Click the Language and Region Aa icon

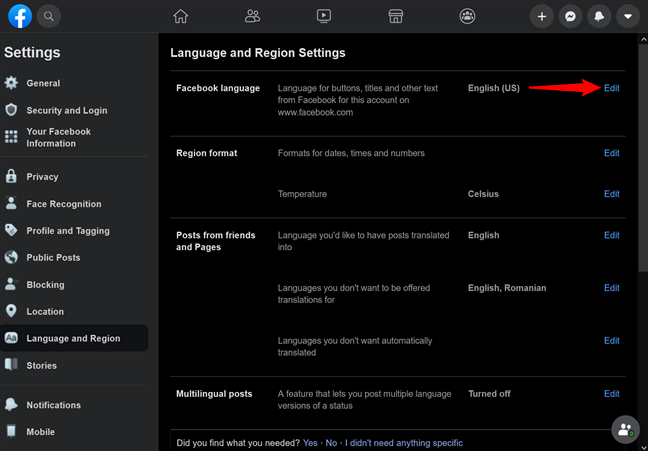coord(11,338)
